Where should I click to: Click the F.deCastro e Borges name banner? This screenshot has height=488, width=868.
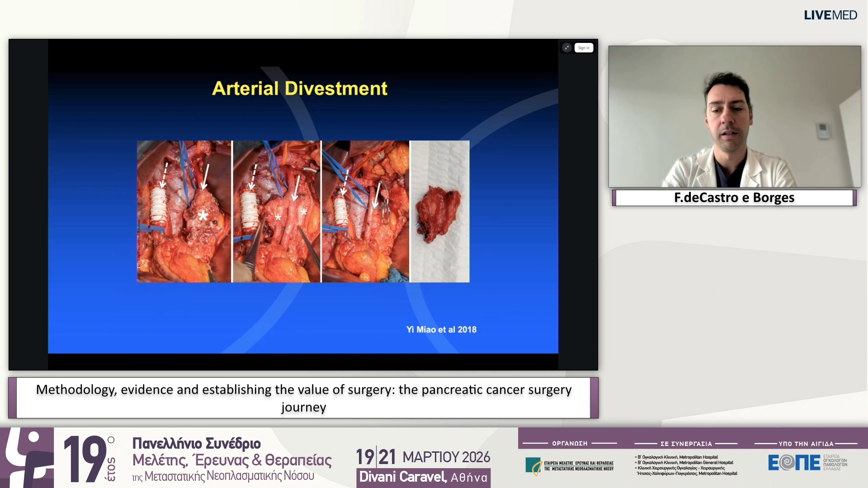[x=733, y=197]
